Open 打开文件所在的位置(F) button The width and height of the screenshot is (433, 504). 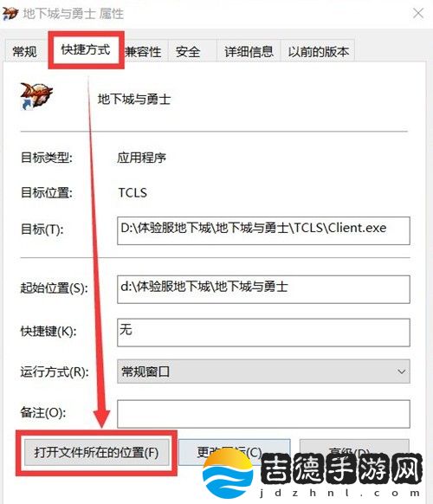(96, 453)
